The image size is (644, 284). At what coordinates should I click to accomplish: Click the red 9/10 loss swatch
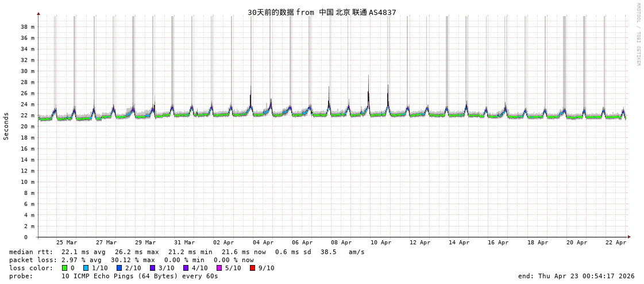coord(253,268)
